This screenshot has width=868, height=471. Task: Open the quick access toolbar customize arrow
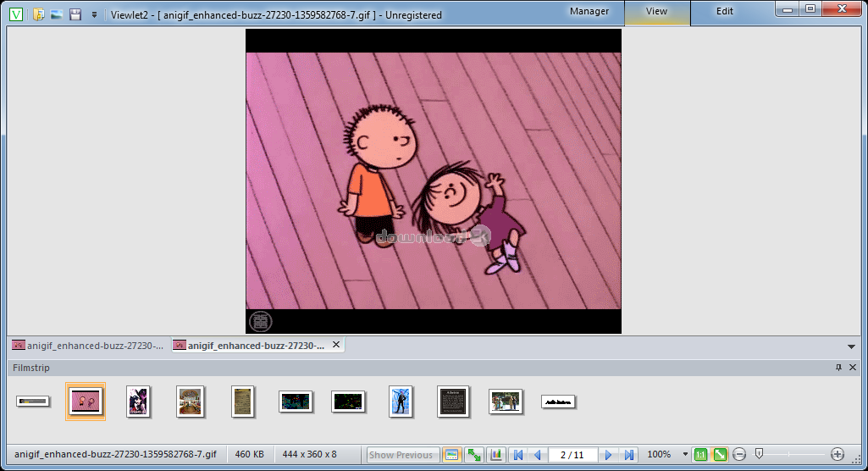pyautogui.click(x=94, y=15)
